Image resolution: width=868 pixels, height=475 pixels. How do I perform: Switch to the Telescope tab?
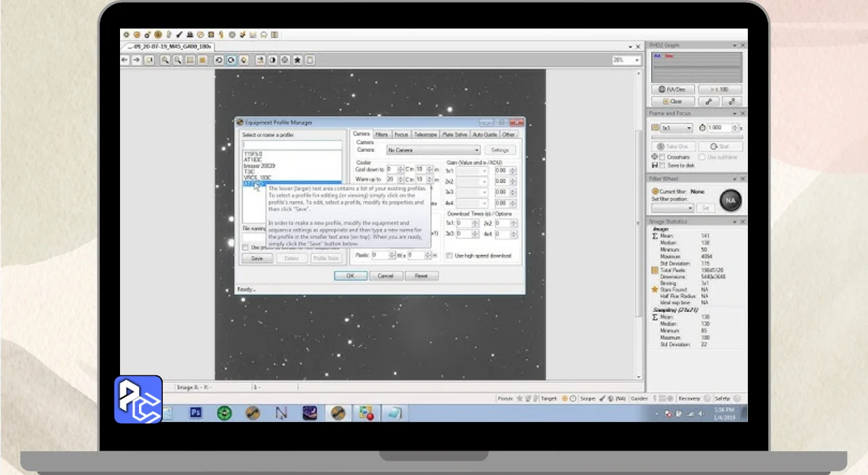pos(425,134)
